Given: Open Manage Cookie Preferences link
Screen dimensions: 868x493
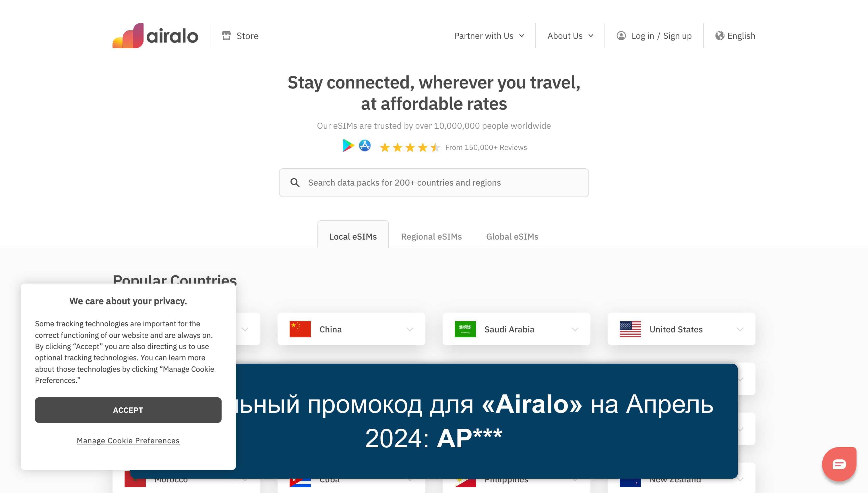Looking at the screenshot, I should click(128, 440).
